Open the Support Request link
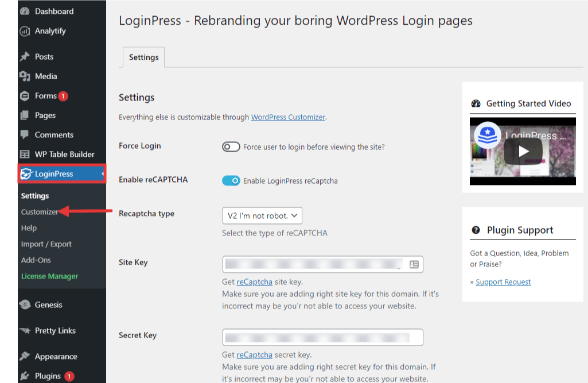 click(x=503, y=282)
